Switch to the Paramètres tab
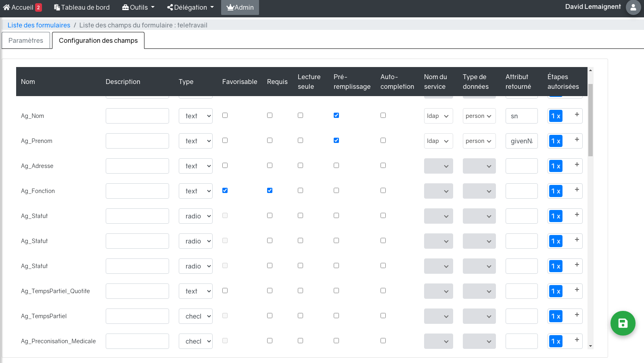 (26, 40)
